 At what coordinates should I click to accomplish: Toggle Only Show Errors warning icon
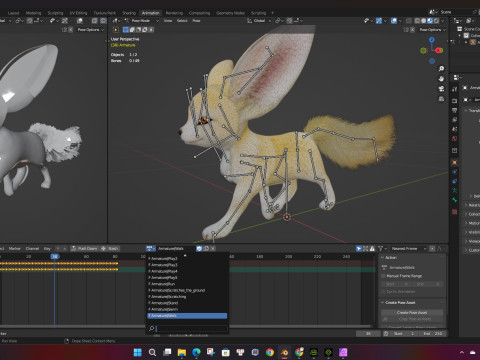[x=372, y=249]
